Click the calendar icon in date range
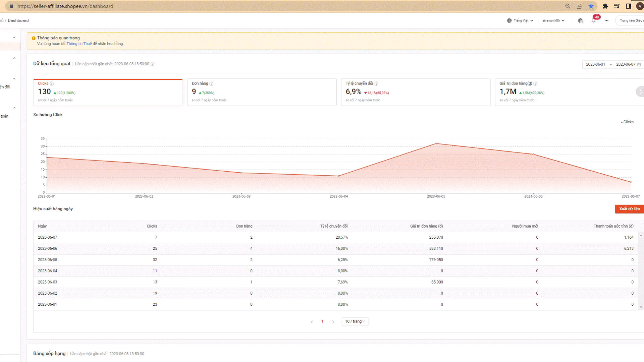 click(x=639, y=64)
